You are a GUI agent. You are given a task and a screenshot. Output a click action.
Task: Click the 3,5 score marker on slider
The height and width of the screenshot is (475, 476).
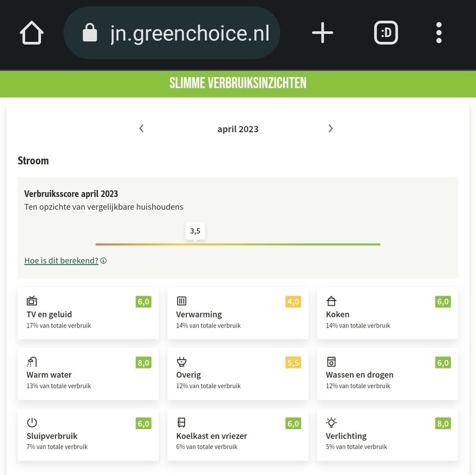click(195, 231)
